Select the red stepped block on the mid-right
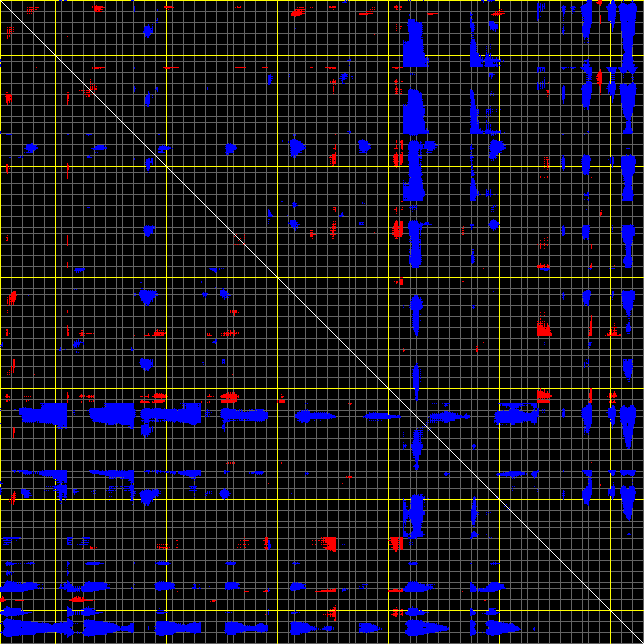 (544, 327)
